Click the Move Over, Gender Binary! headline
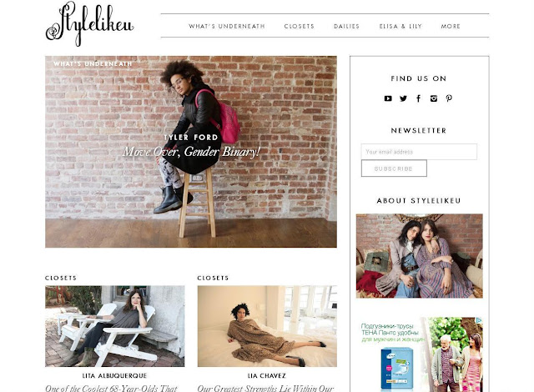534x392 pixels. pos(191,152)
